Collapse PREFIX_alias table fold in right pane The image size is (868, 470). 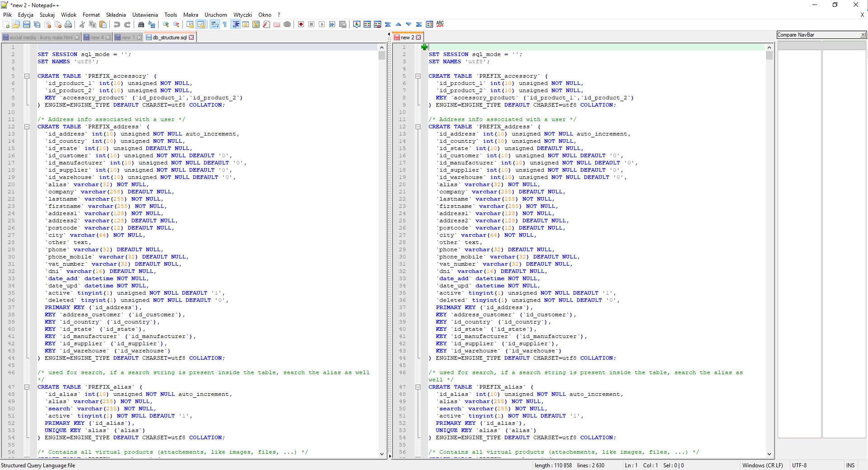click(418, 387)
